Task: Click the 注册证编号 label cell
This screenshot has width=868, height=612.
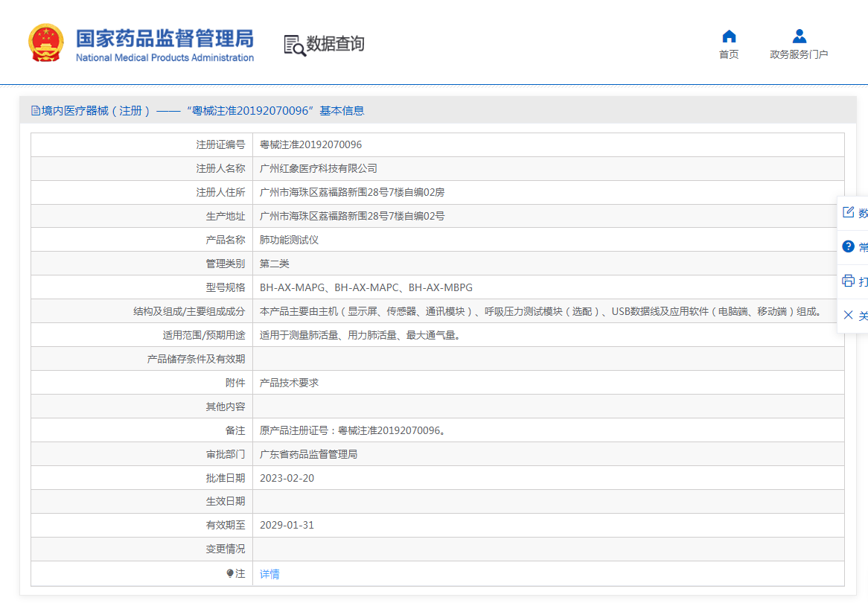Action: (141, 144)
